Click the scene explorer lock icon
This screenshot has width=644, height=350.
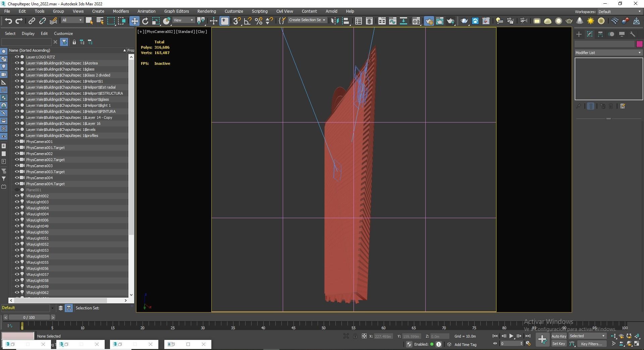tap(74, 42)
